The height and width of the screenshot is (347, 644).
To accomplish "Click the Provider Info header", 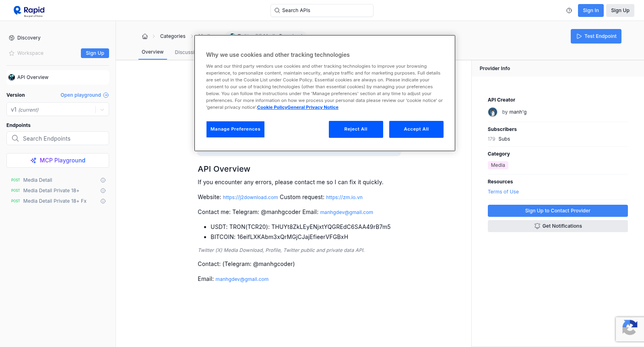I will (x=495, y=69).
